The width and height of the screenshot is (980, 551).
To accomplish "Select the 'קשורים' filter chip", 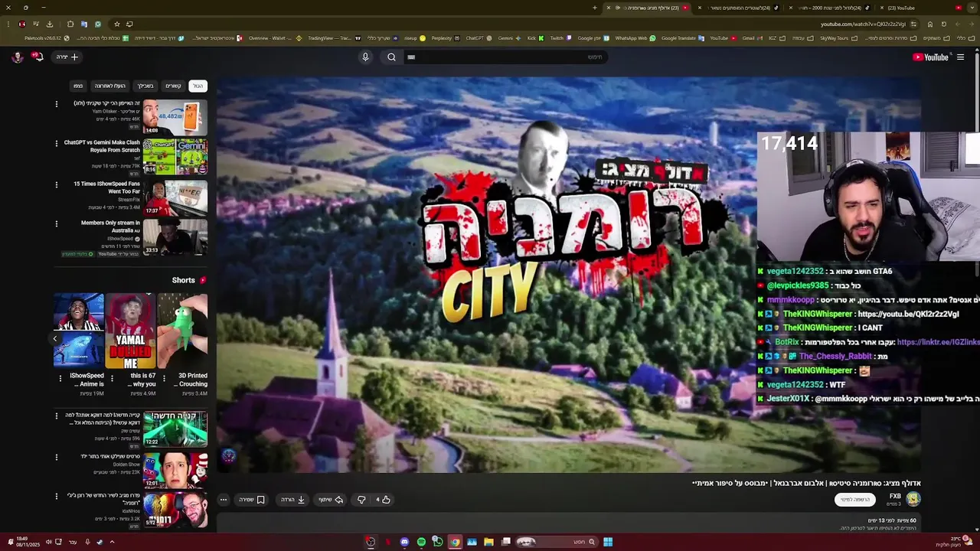I will pyautogui.click(x=174, y=86).
